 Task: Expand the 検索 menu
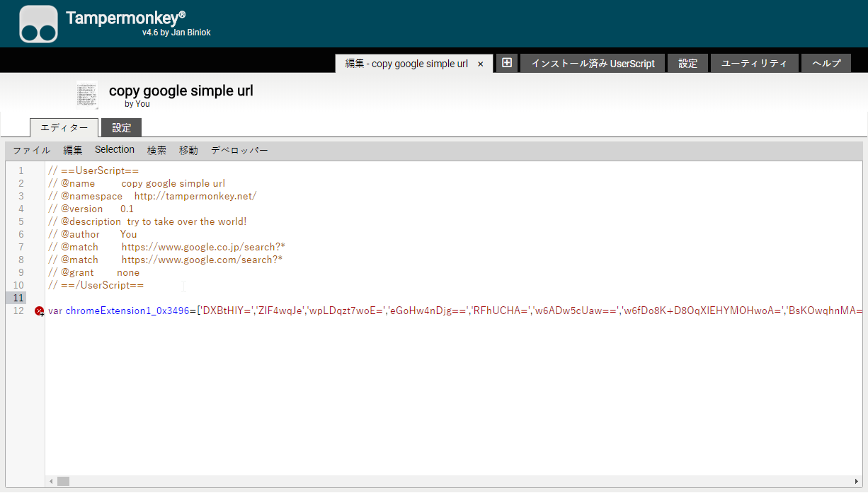pyautogui.click(x=156, y=150)
